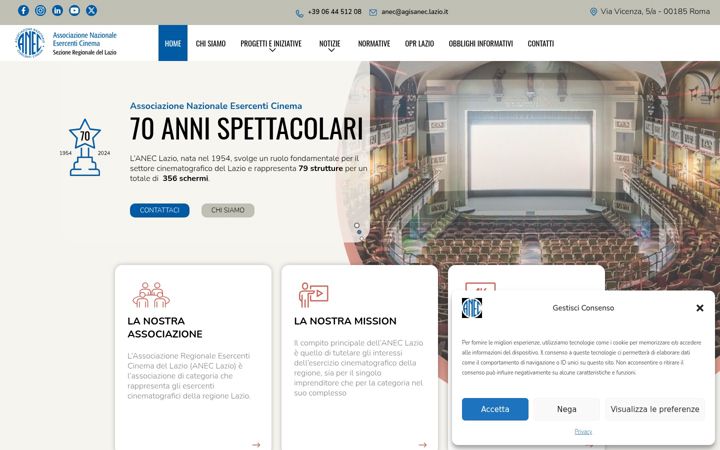Select the second slider pagination dot
720x450 pixels.
(x=359, y=232)
